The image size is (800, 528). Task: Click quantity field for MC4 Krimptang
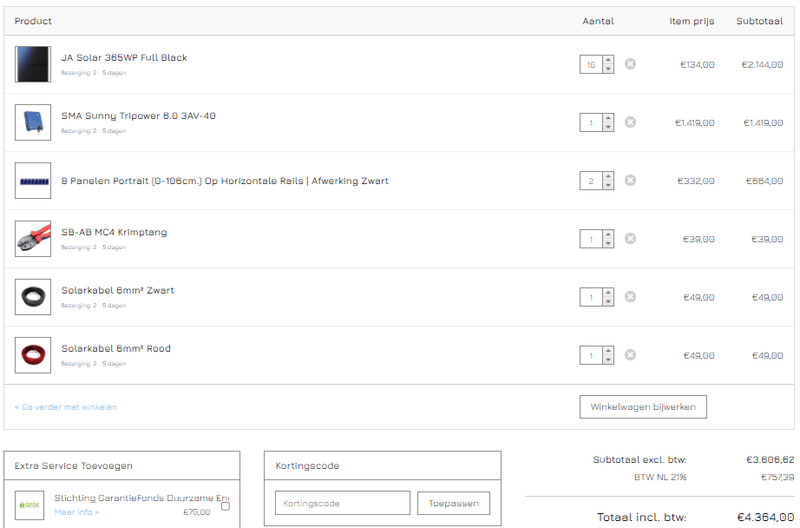pyautogui.click(x=591, y=239)
